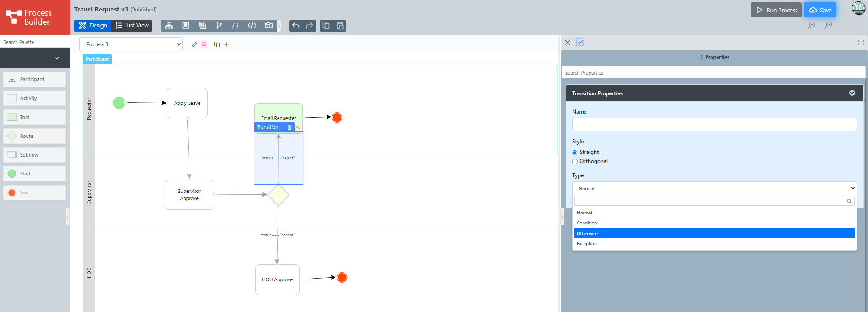The height and width of the screenshot is (312, 868).
Task: Collapse the Transition Properties section
Action: pyautogui.click(x=852, y=93)
